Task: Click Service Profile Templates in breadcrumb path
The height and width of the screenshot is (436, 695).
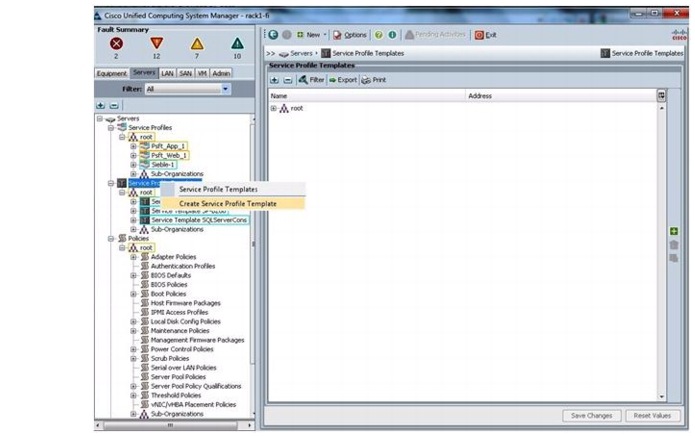Action: coord(368,53)
